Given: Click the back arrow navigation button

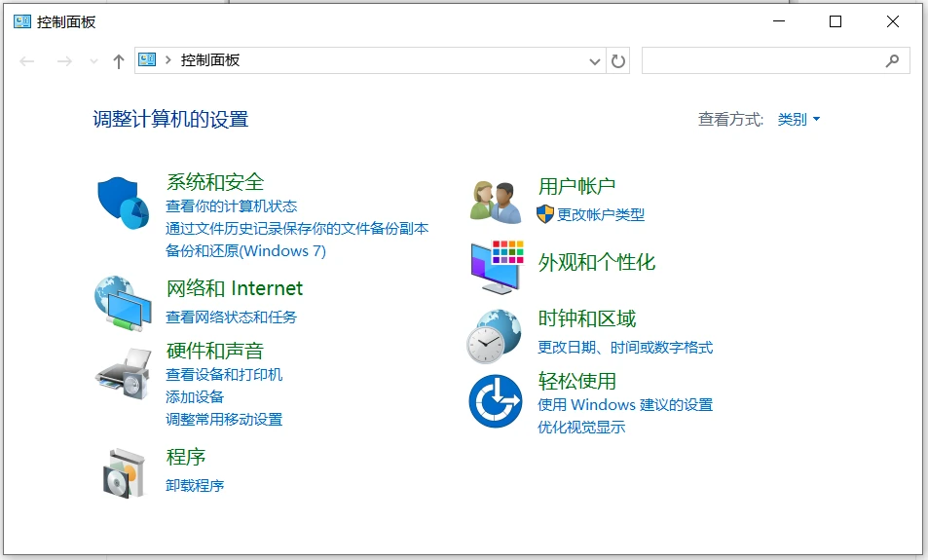Looking at the screenshot, I should point(26,61).
